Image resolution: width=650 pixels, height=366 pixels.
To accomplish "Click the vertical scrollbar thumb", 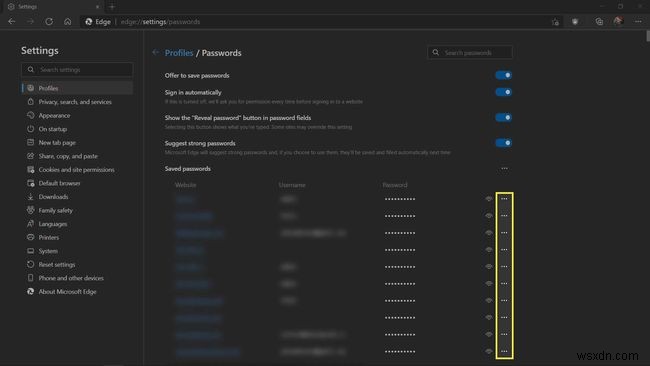I will [x=647, y=36].
